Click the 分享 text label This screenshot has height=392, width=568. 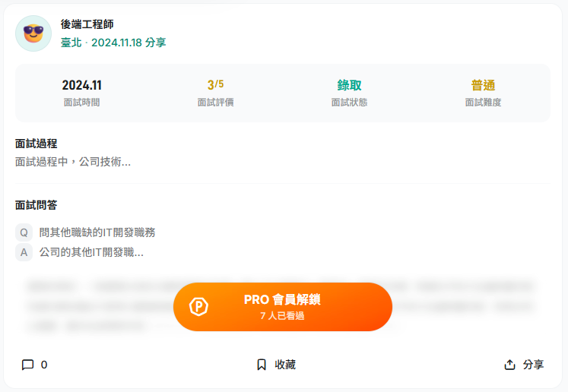click(x=533, y=365)
